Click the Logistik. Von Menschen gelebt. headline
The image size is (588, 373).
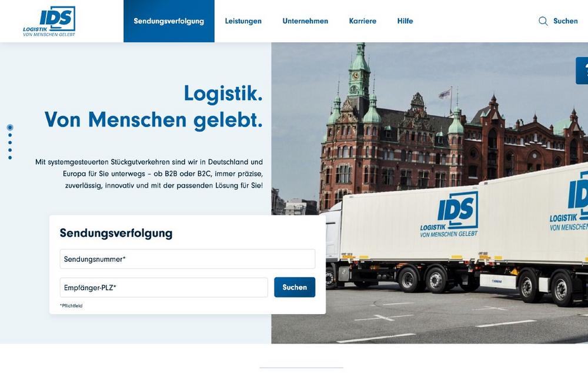pos(153,106)
